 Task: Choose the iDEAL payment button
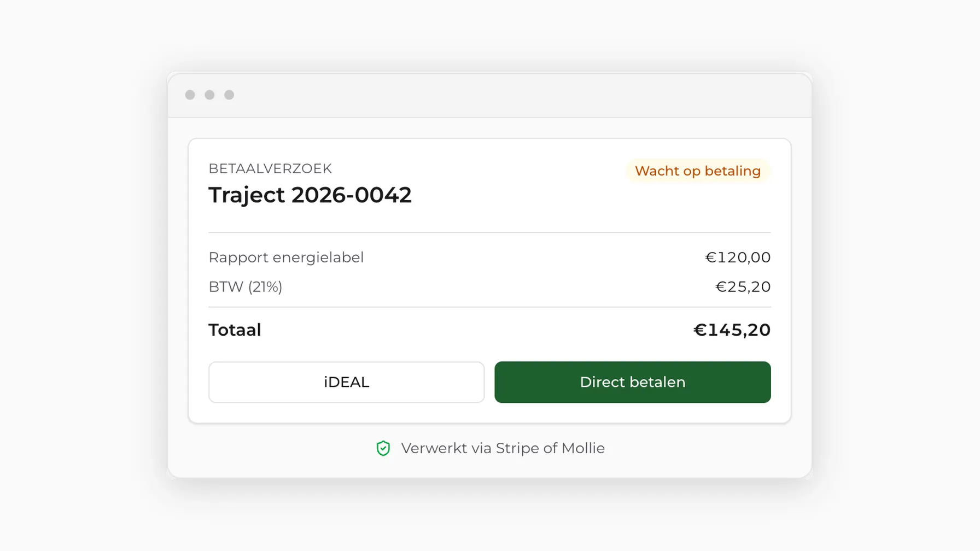(346, 382)
